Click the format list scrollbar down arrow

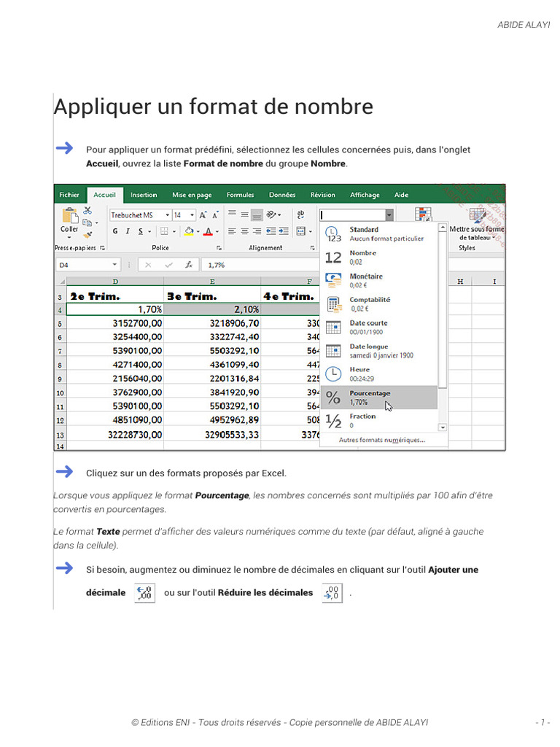(443, 427)
